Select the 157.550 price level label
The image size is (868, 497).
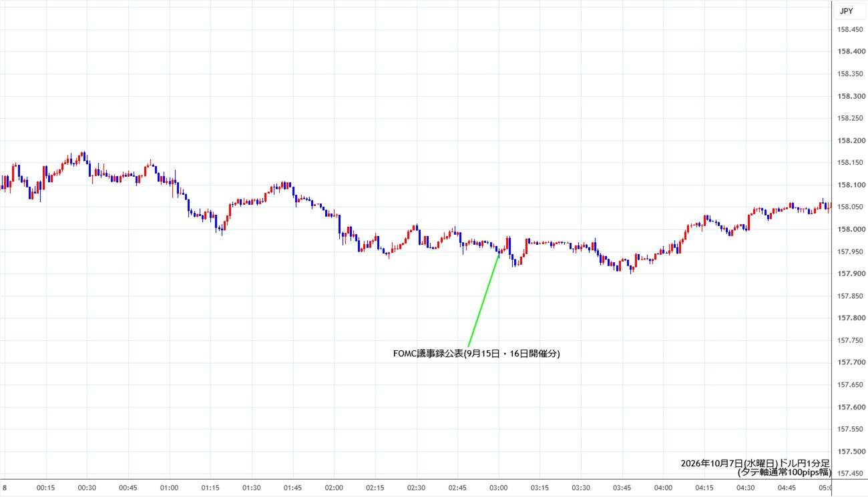[850, 429]
